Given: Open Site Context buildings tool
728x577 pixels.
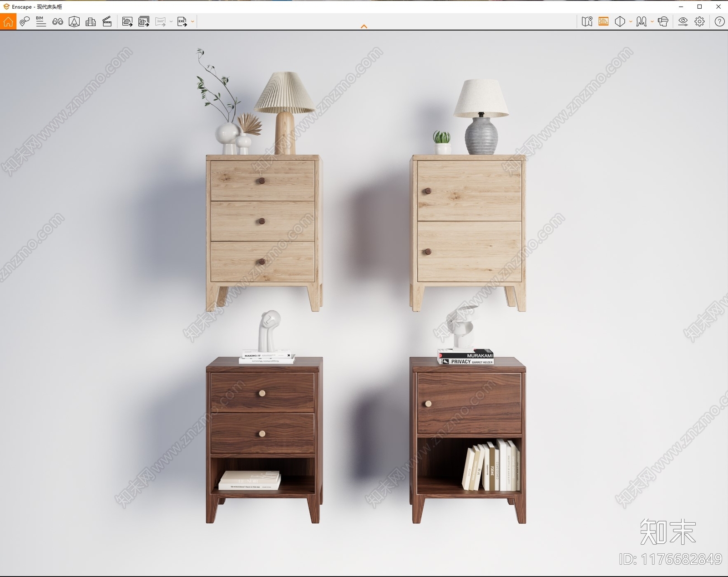Looking at the screenshot, I should point(91,21).
